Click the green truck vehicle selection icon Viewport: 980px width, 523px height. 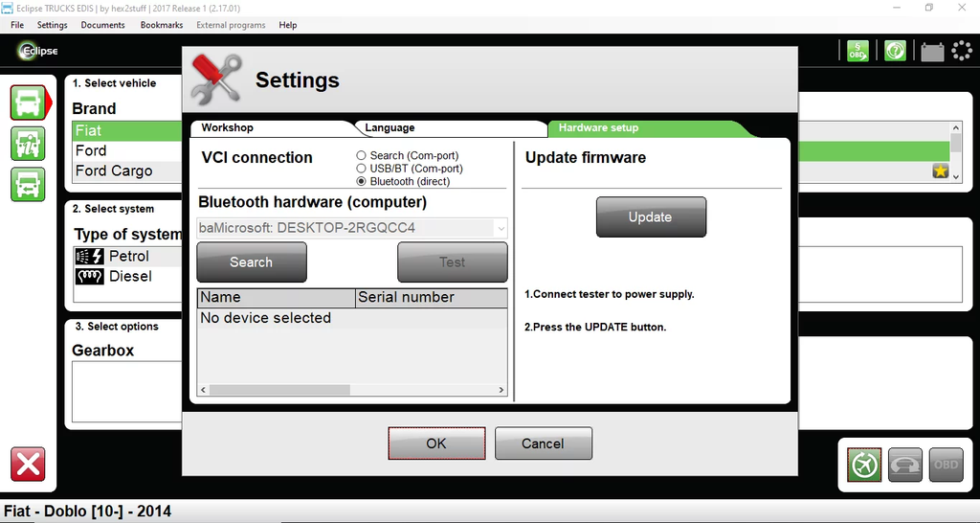[28, 102]
